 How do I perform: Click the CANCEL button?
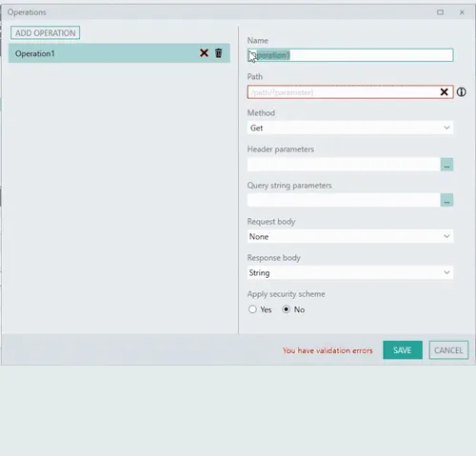click(448, 350)
